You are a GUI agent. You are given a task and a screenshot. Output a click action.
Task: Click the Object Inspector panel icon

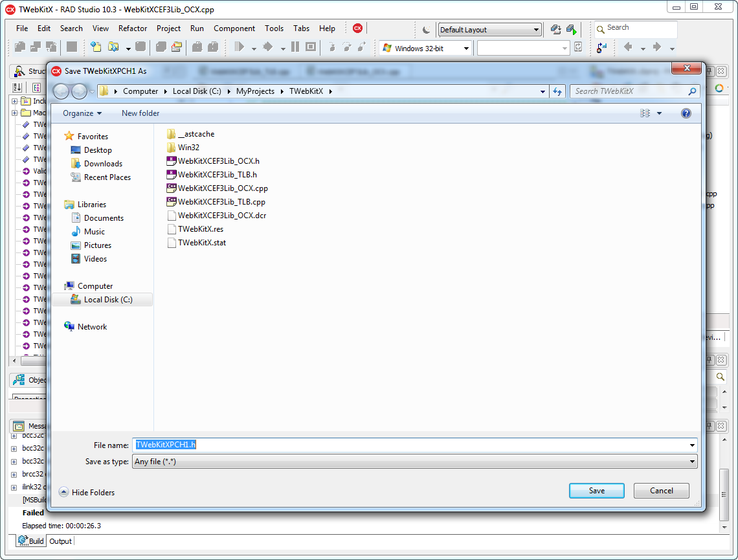(19, 380)
